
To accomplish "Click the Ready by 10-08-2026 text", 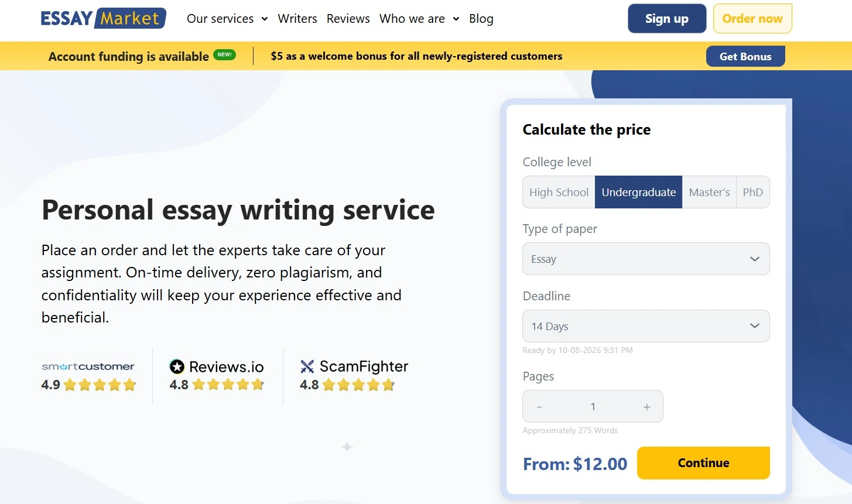I will tap(578, 350).
